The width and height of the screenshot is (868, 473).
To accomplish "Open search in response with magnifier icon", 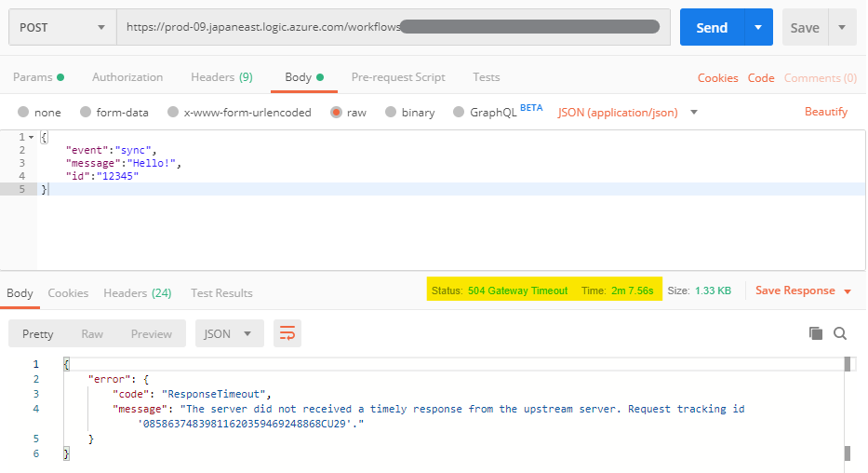I will pyautogui.click(x=840, y=333).
